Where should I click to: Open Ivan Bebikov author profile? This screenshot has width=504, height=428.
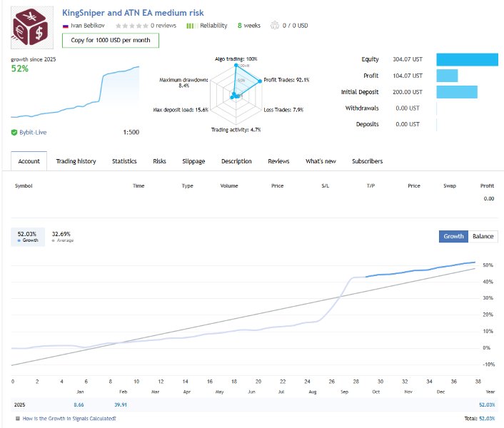point(87,26)
